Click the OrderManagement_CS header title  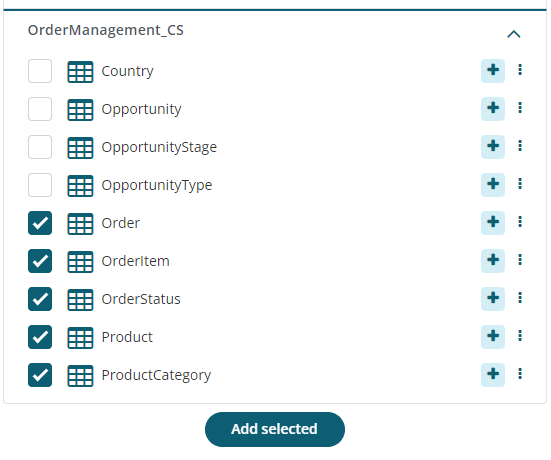pos(106,30)
